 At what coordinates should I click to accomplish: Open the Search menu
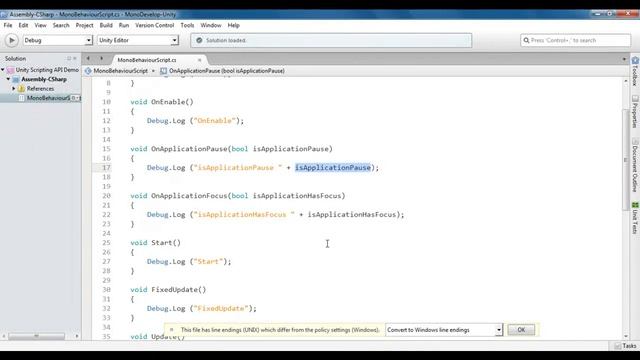[x=61, y=25]
